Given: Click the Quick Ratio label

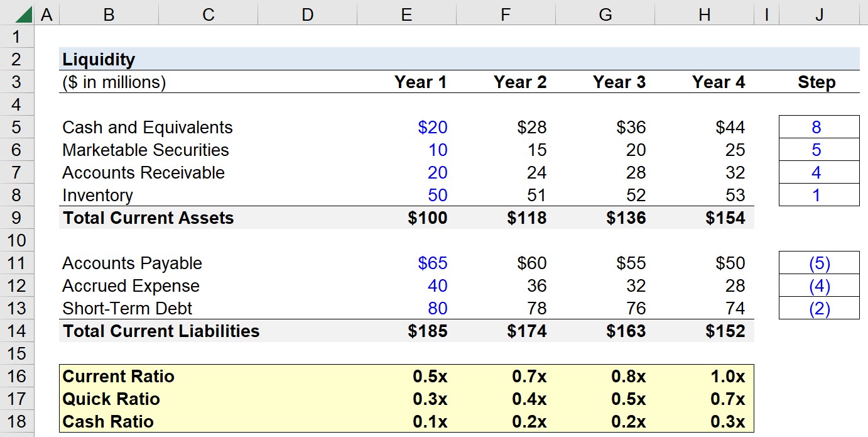Looking at the screenshot, I should [111, 399].
